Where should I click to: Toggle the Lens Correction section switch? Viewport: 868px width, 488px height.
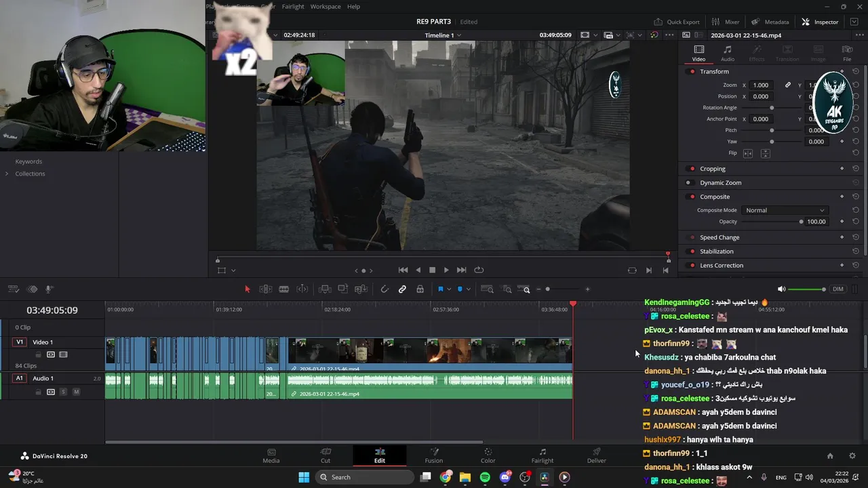(x=692, y=266)
